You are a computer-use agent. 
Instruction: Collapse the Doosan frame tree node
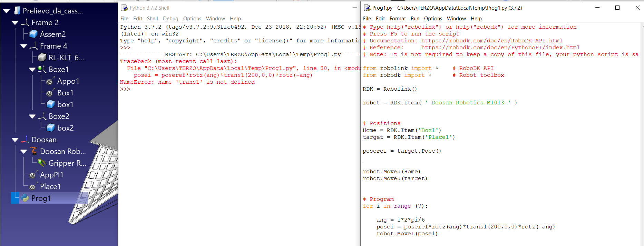(x=15, y=140)
